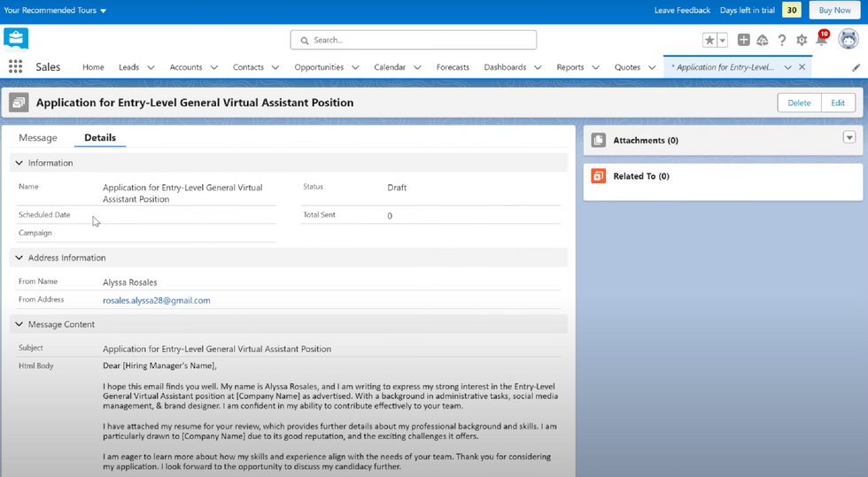Click the Delete button

(x=799, y=103)
